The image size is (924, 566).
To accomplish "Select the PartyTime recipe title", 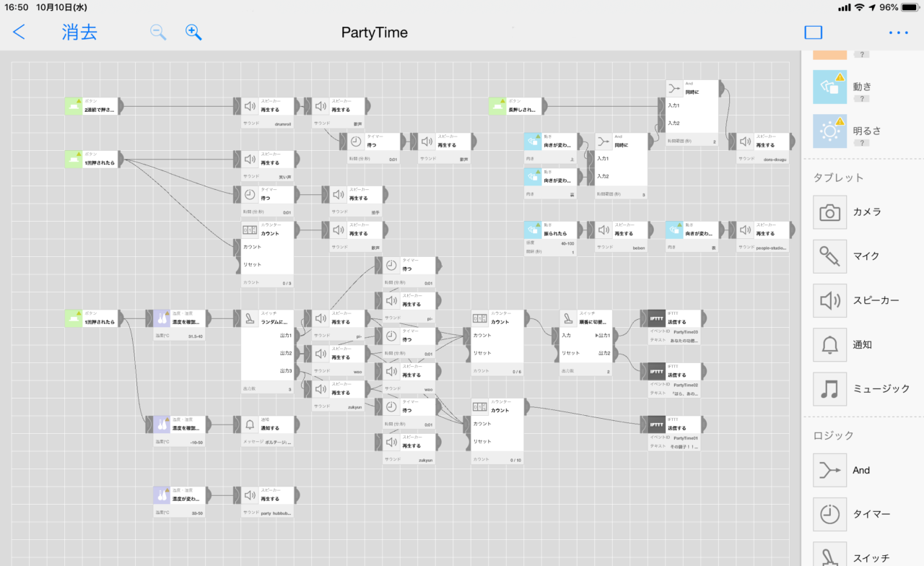I will pyautogui.click(x=375, y=32).
